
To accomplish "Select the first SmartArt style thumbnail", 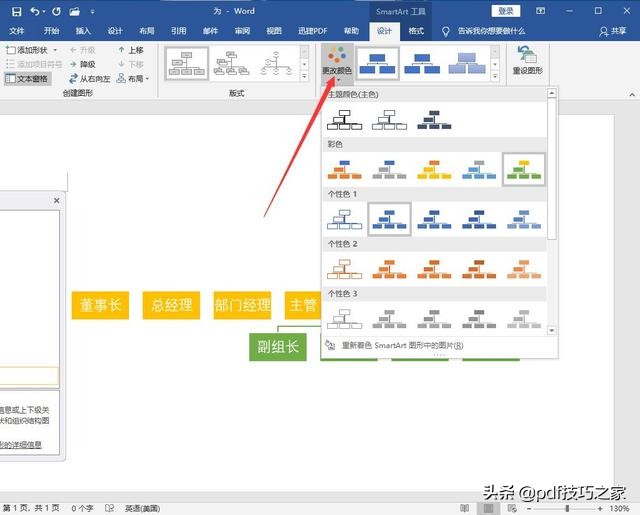I will coord(378,63).
